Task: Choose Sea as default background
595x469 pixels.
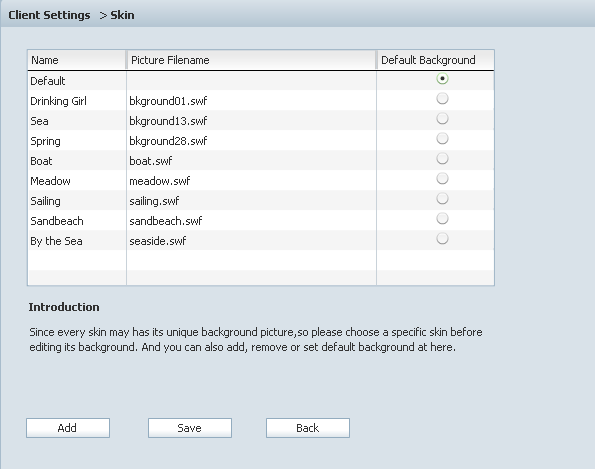Action: point(442,119)
